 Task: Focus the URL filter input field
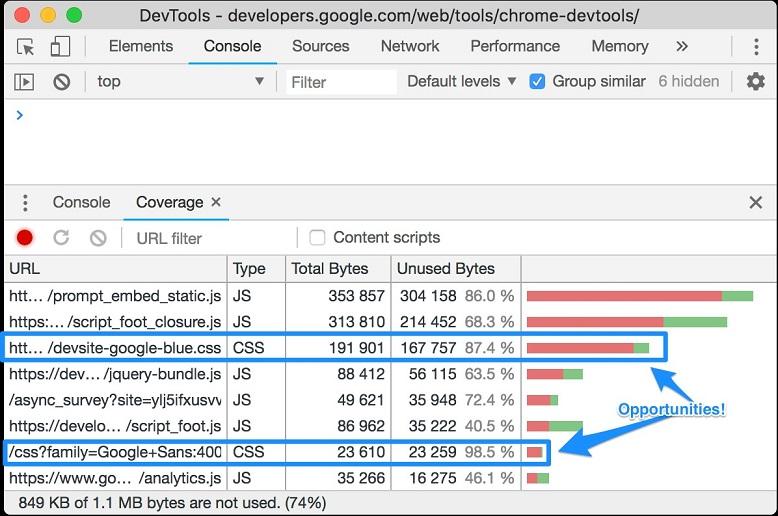(x=210, y=238)
